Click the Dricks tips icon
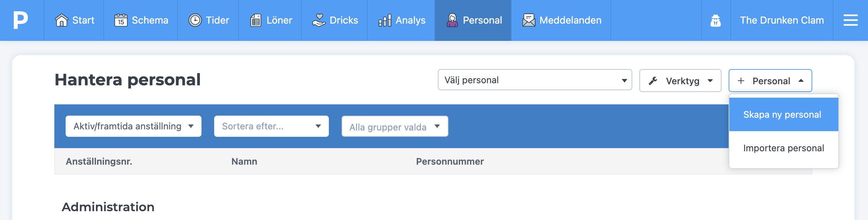Screen dimensions: 868x220 (319, 20)
